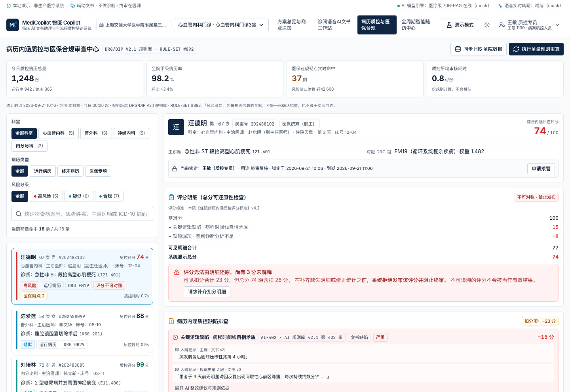Expand 展开 AI 整改建议与规则依据

(202, 388)
